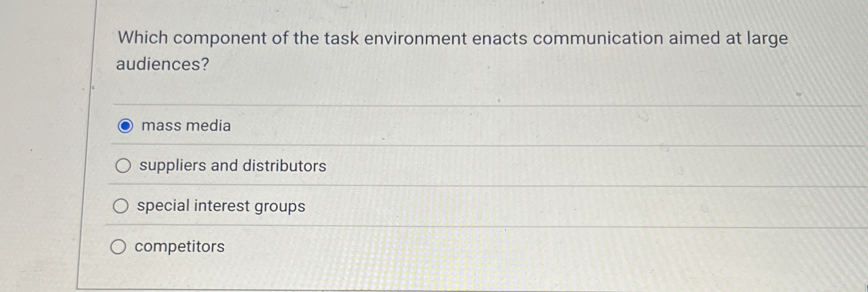Click the competitors answer text
The width and height of the screenshot is (868, 292).
tap(180, 246)
